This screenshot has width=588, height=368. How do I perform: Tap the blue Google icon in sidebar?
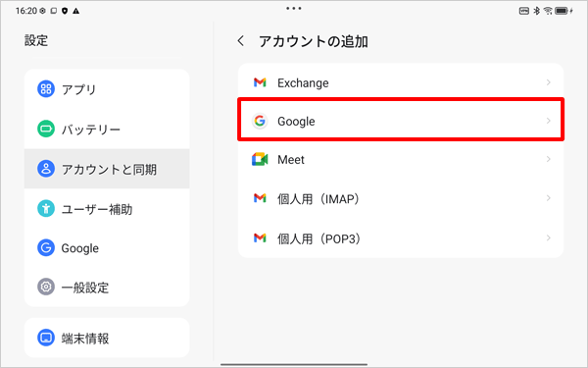(x=46, y=248)
